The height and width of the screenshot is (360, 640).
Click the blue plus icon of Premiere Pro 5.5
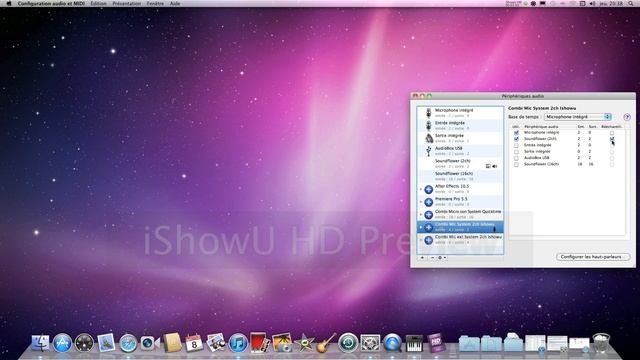pos(429,202)
